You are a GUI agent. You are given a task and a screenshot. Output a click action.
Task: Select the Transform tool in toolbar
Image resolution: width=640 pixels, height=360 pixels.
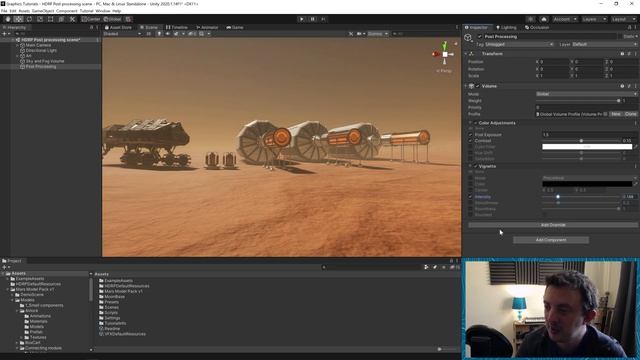(61, 19)
